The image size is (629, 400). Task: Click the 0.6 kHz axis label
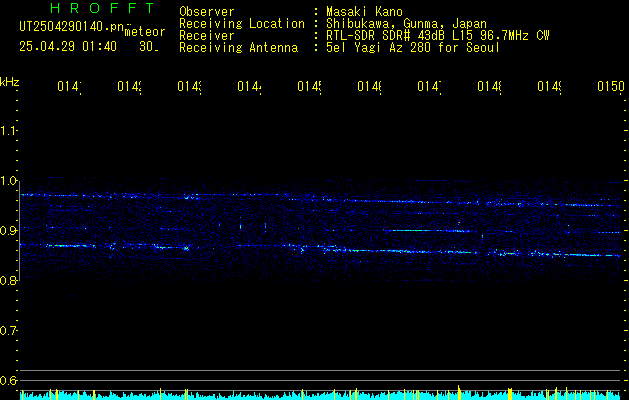8,380
